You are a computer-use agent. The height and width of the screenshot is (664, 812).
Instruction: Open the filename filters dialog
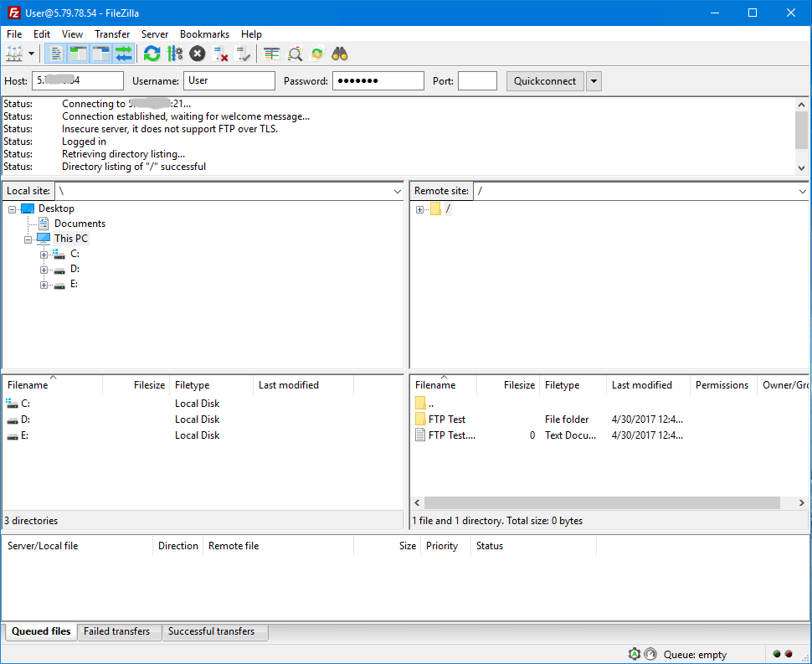[x=294, y=53]
